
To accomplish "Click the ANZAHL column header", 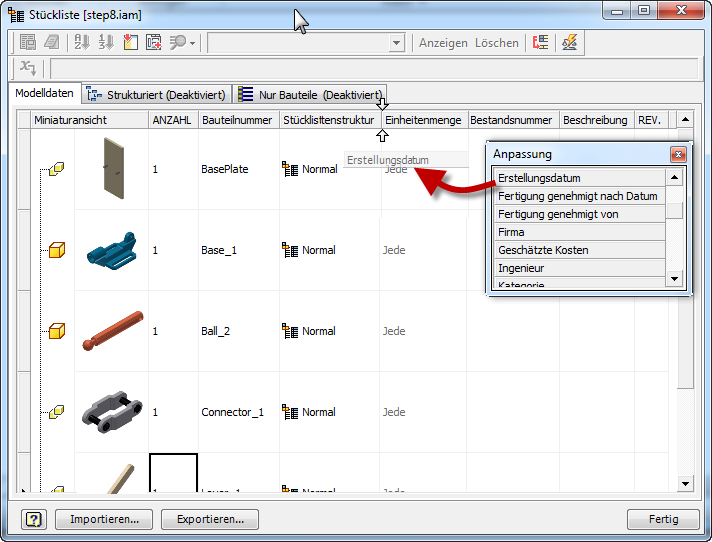I will point(173,120).
